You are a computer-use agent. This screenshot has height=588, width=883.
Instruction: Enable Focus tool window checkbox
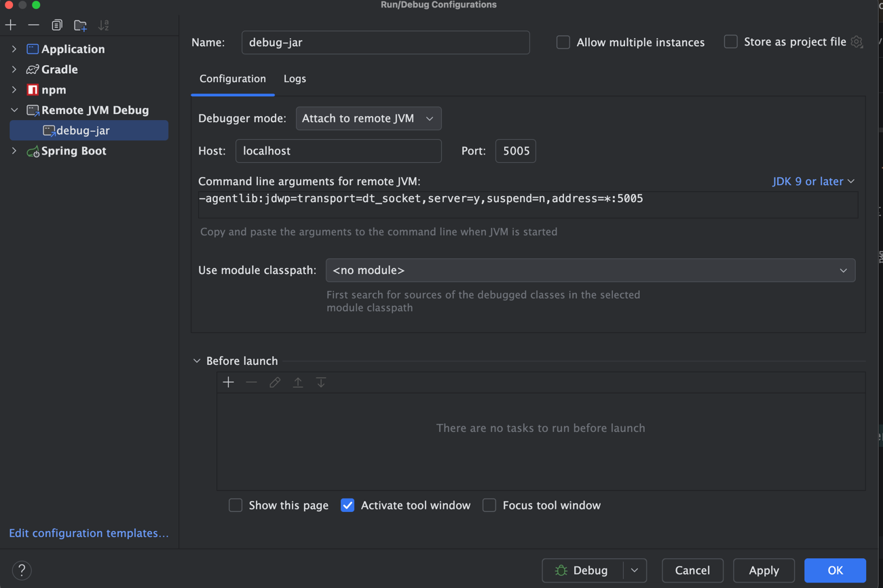coord(489,505)
